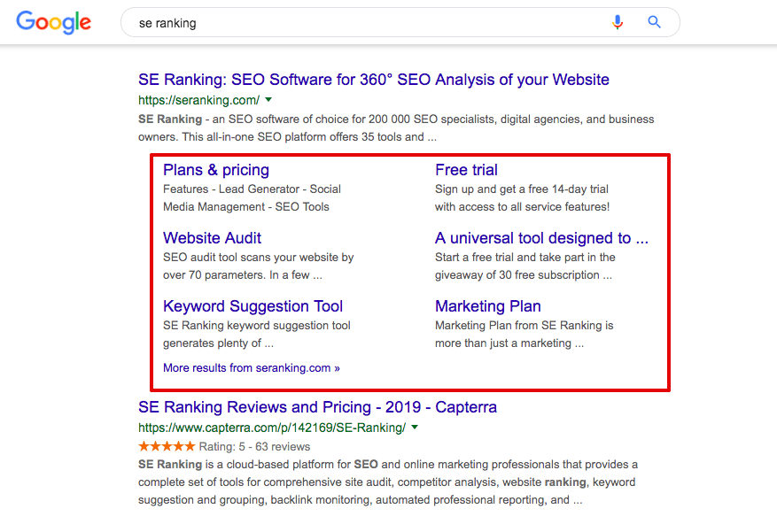Open the Keyword Suggestion Tool sitelink

click(253, 306)
